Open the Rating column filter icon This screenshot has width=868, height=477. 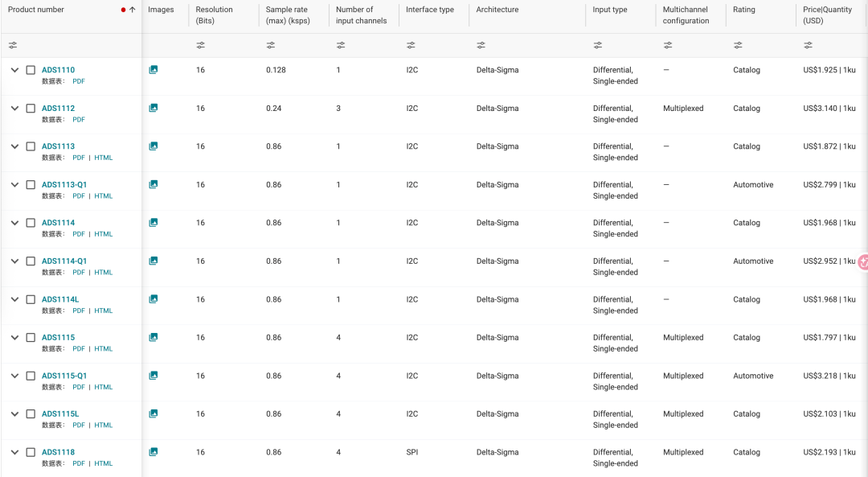[x=738, y=45]
